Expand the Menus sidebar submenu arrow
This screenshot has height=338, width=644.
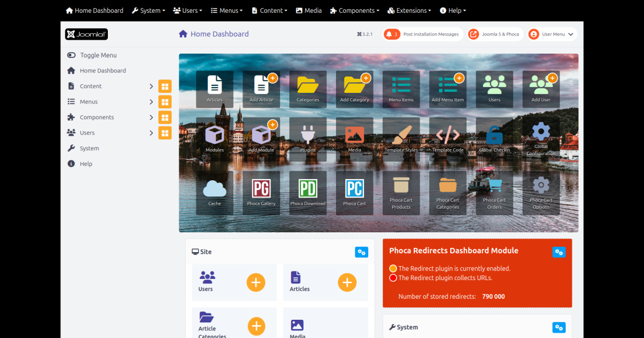click(x=151, y=102)
